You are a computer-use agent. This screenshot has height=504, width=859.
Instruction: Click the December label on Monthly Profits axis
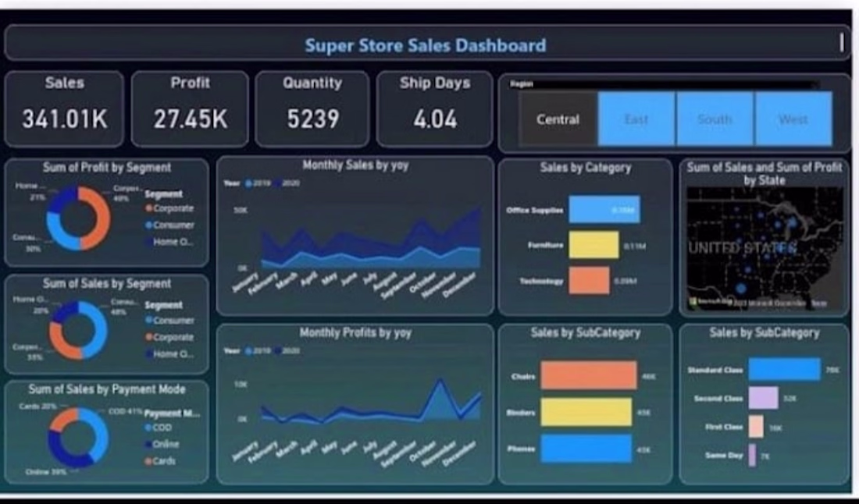pos(459,453)
